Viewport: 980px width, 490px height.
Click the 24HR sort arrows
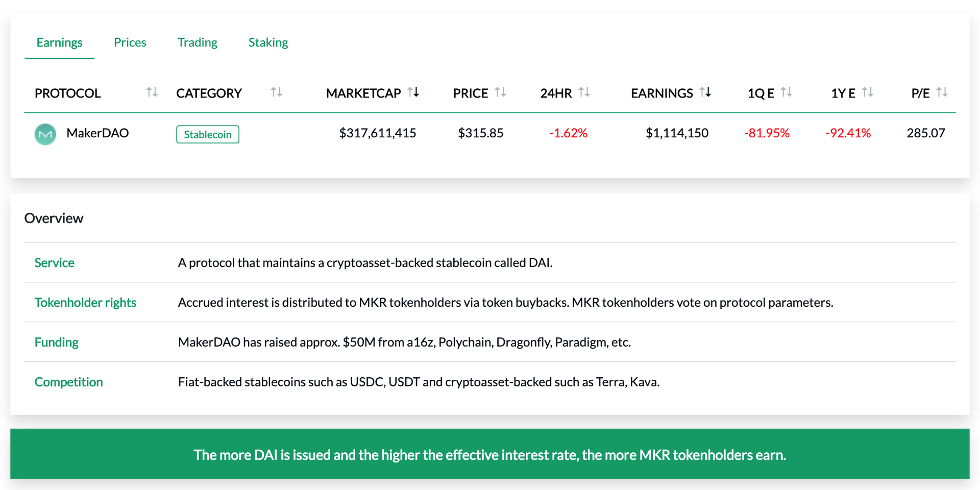tap(584, 92)
